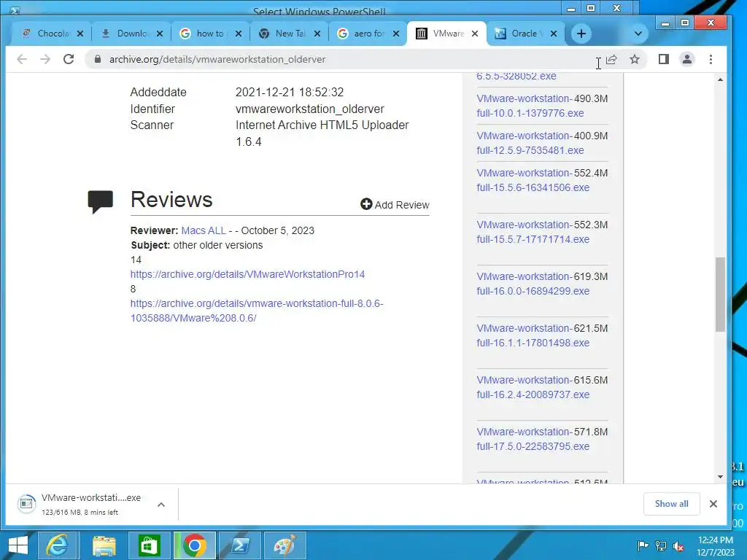The image size is (747, 560).
Task: Open a new tab with plus button
Action: pyautogui.click(x=581, y=34)
